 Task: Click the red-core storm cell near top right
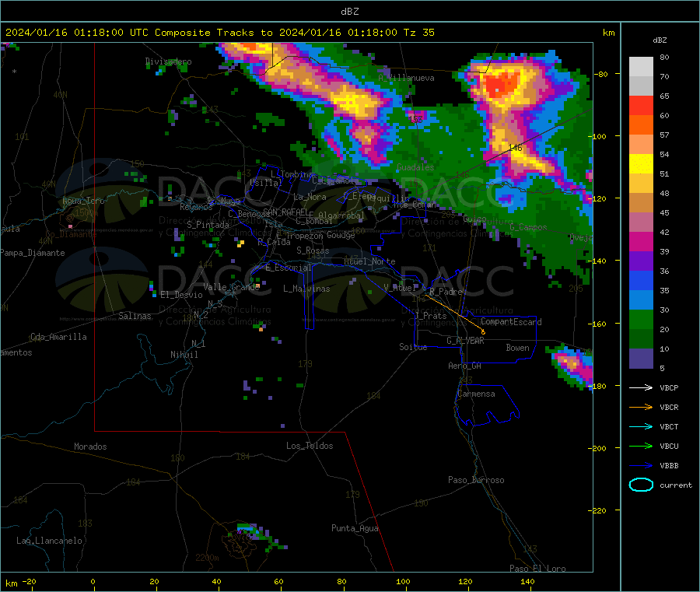point(502,84)
